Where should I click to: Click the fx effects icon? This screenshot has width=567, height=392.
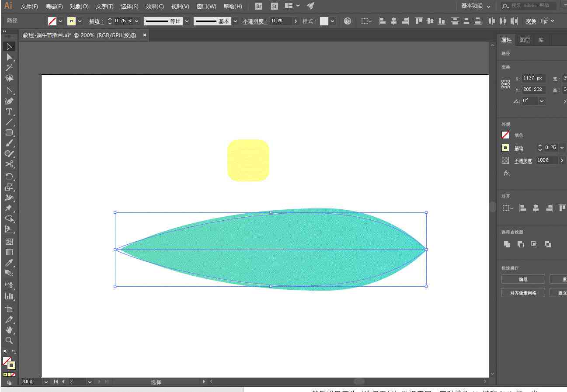[x=507, y=173]
